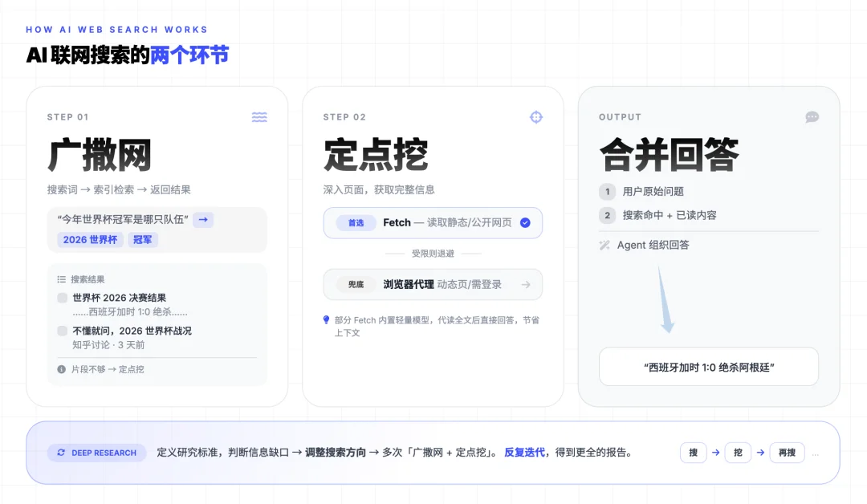Click the Fetch option row
Image resolution: width=867 pixels, height=504 pixels.
point(433,223)
